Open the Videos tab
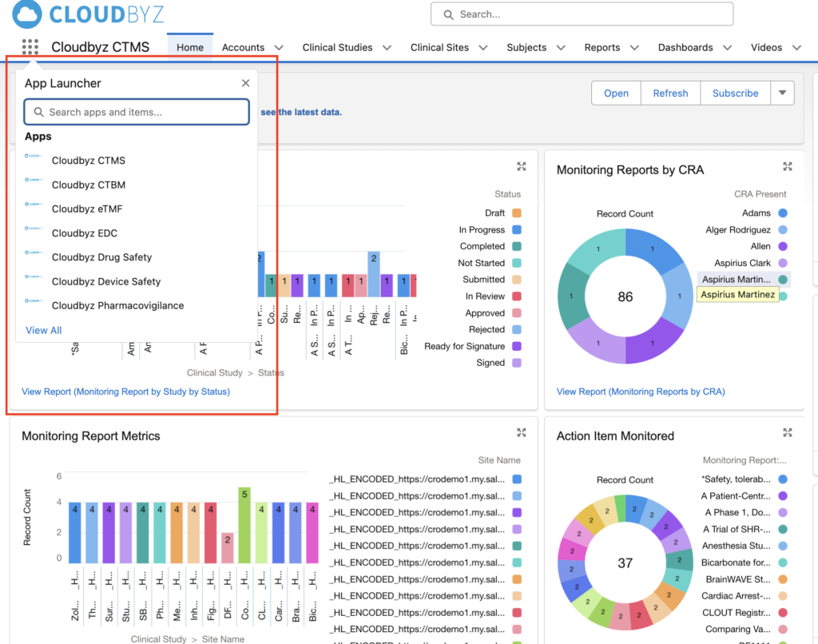 pyautogui.click(x=766, y=47)
